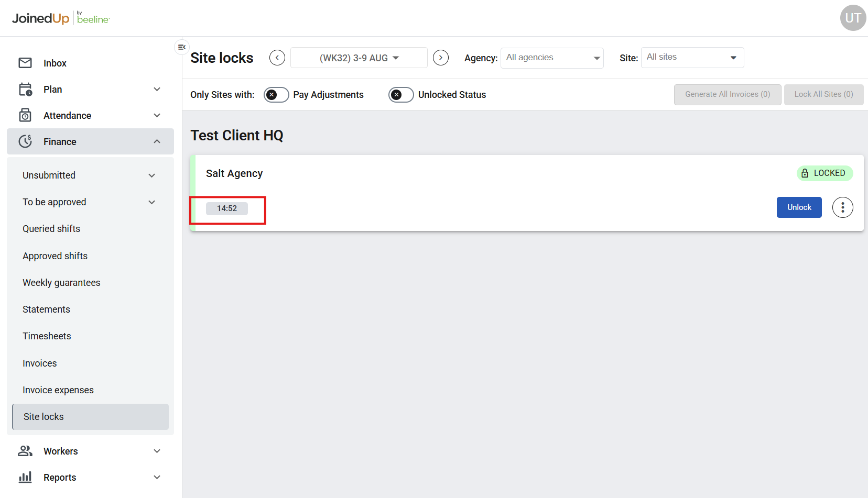The height and width of the screenshot is (498, 868).
Task: Click the 14:52 time chip
Action: (227, 208)
